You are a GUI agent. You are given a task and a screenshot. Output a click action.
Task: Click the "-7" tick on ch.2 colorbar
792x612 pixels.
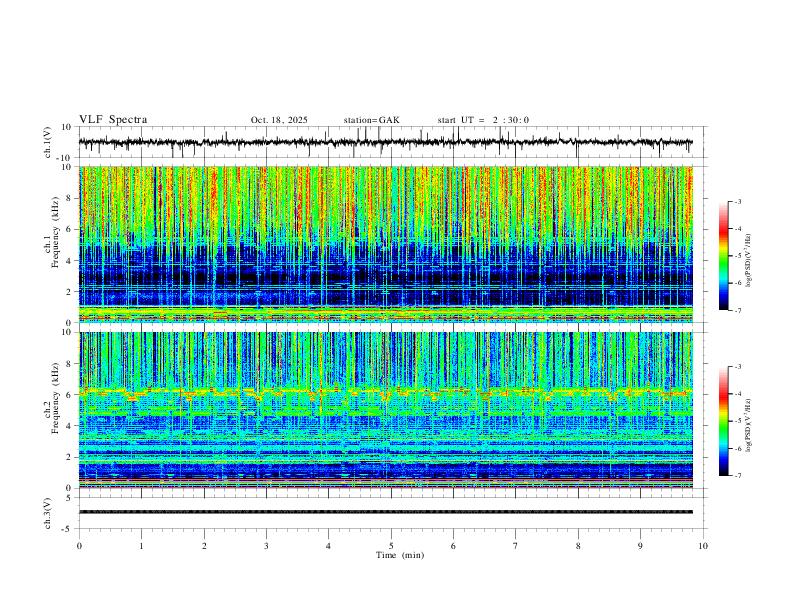pyautogui.click(x=737, y=475)
